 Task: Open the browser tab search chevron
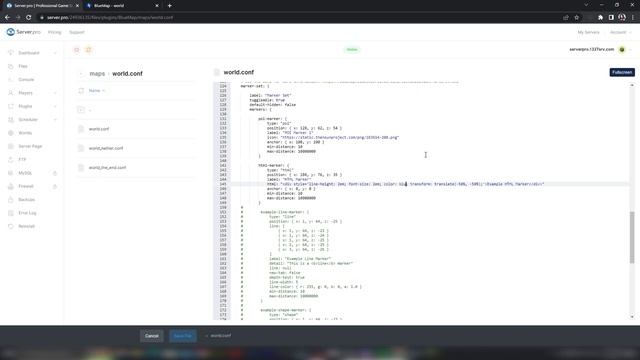[x=586, y=5]
